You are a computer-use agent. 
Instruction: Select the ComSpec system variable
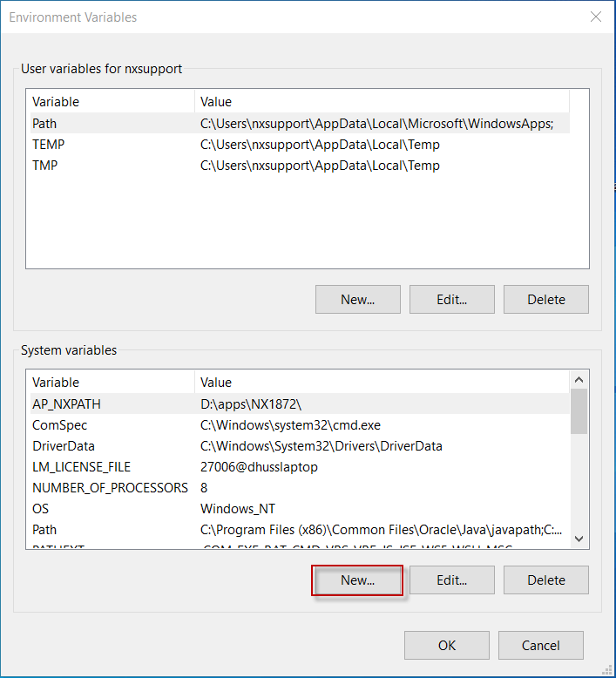click(59, 425)
